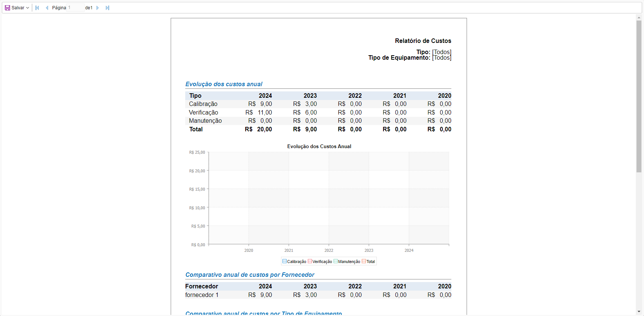Expand the Salvar dropdown arrow
644x316 pixels.
point(28,8)
